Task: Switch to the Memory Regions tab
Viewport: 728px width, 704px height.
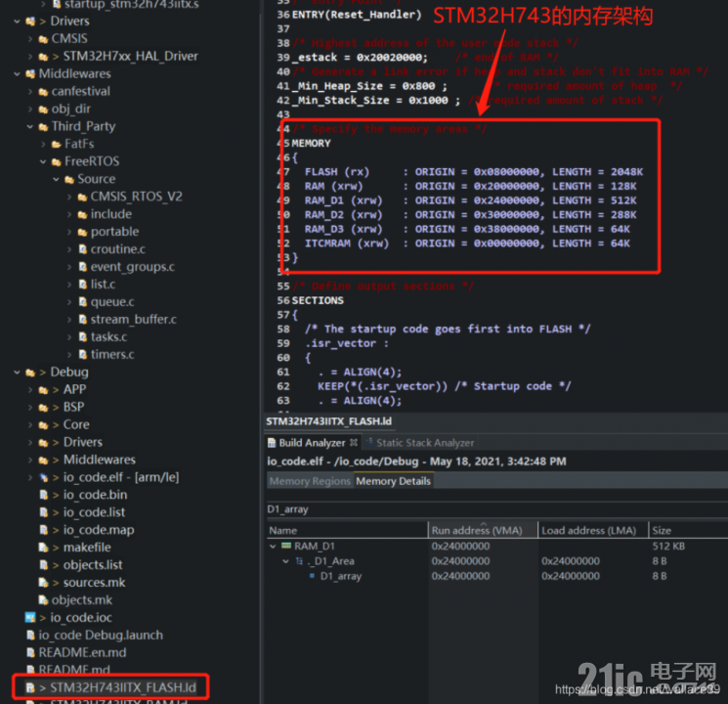Action: [x=310, y=481]
